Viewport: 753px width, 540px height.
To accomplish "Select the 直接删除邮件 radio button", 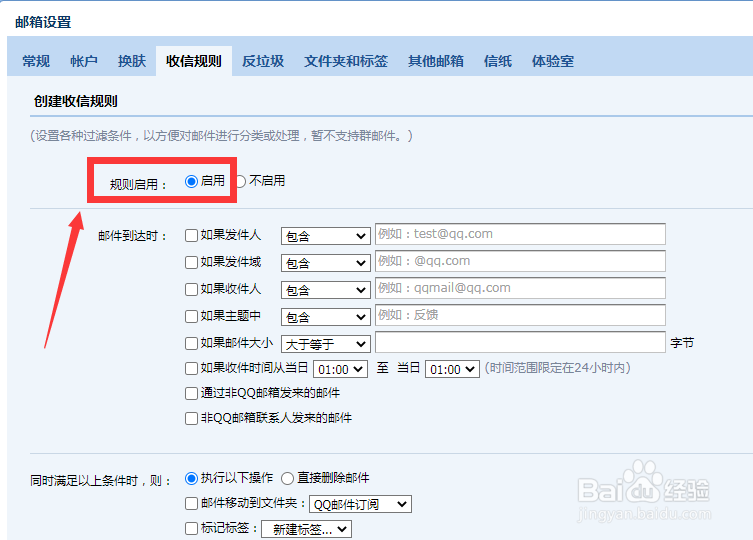I will pos(288,479).
